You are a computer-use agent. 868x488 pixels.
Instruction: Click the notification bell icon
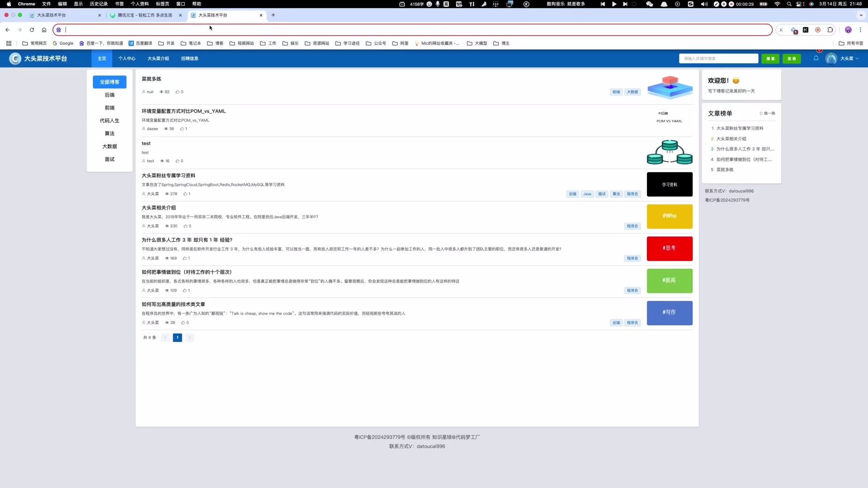click(816, 58)
